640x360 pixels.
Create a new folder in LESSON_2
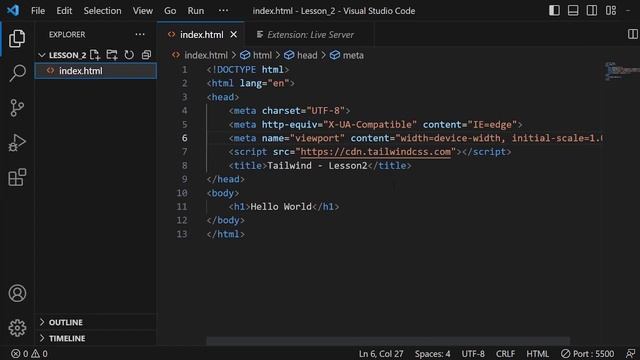point(112,55)
